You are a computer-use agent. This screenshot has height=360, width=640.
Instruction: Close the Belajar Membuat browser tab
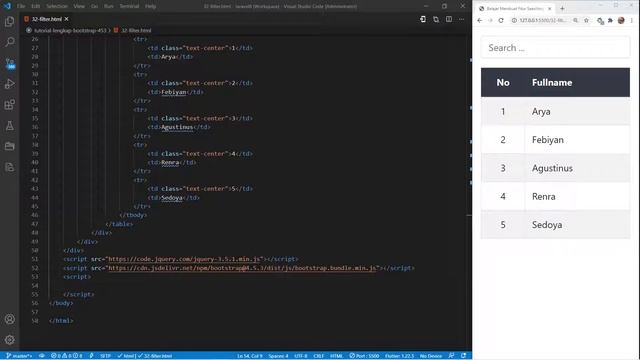click(x=550, y=9)
